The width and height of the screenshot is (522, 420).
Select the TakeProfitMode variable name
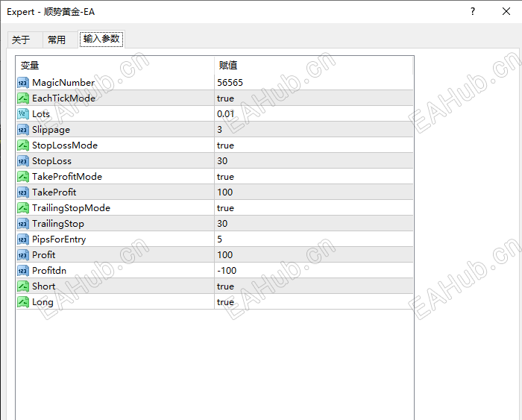tap(67, 177)
